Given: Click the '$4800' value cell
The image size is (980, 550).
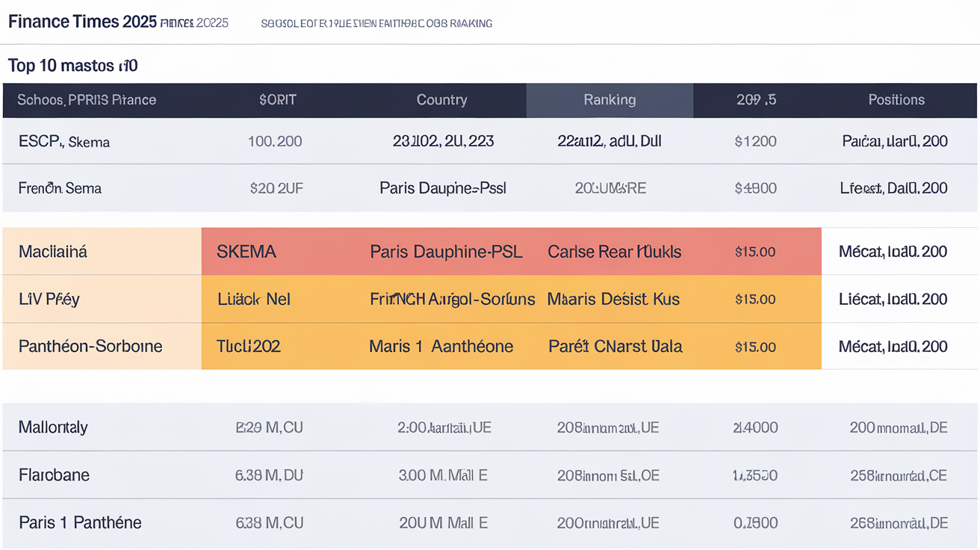Looking at the screenshot, I should point(755,188).
